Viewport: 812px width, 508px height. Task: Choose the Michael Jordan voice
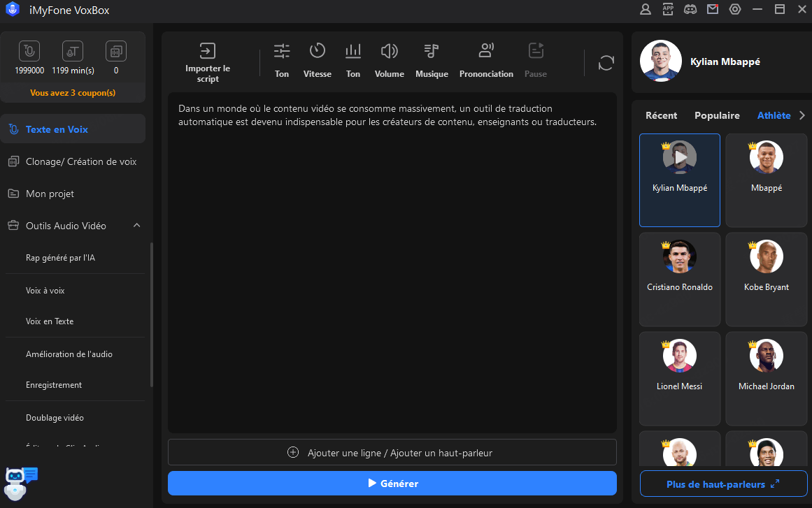pos(767,379)
